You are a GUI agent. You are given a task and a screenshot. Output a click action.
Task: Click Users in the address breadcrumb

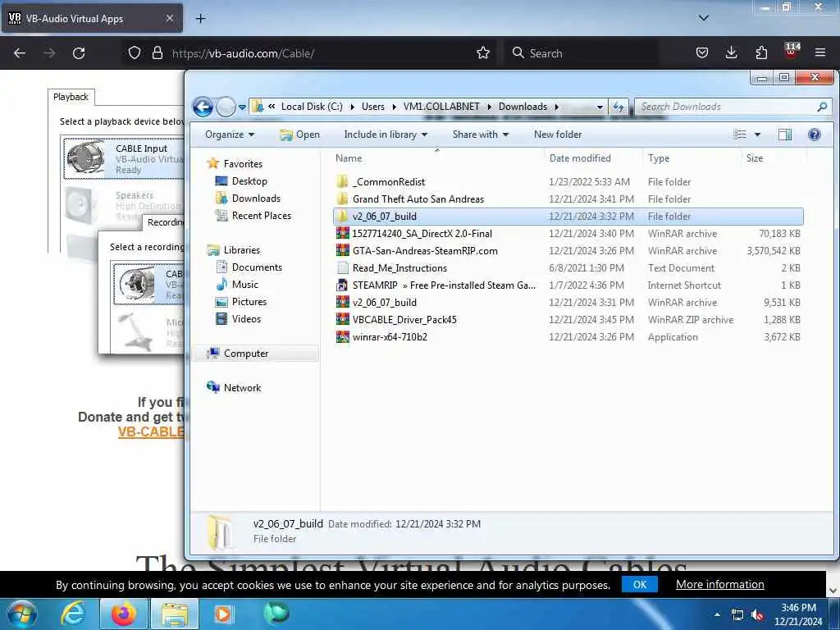point(373,107)
